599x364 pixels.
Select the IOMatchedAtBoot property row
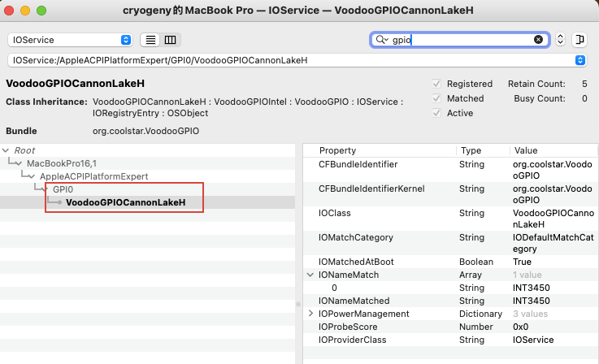[450, 262]
